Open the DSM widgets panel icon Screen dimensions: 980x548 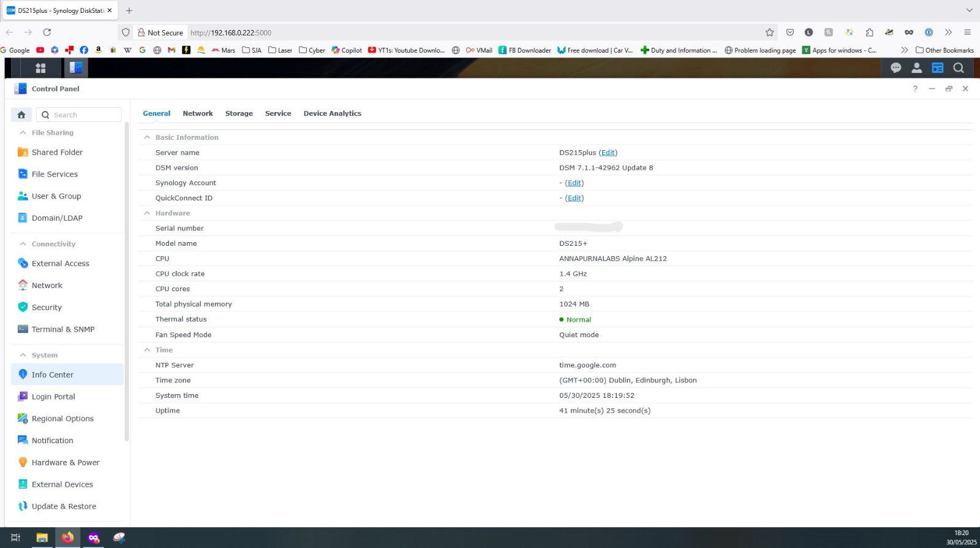point(938,68)
